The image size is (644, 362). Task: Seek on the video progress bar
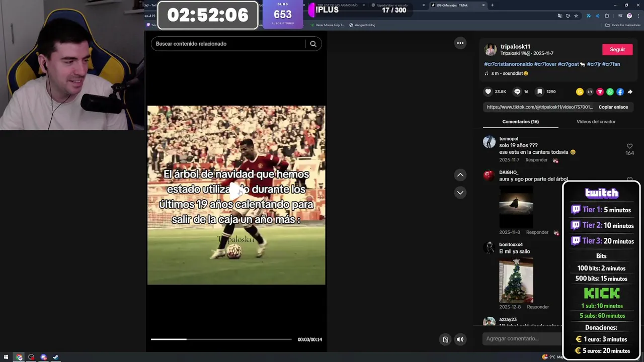click(x=221, y=339)
